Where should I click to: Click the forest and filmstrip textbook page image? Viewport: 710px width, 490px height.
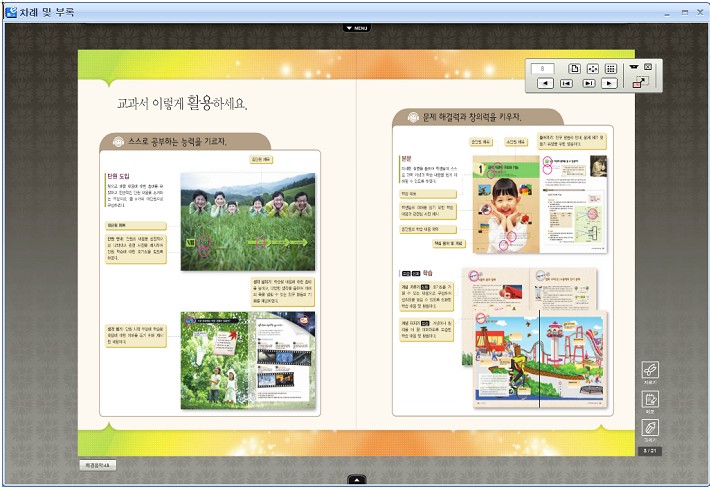click(x=248, y=360)
